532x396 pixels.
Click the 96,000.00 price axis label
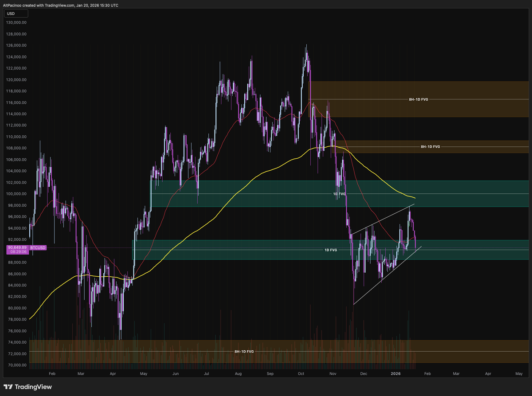17,217
